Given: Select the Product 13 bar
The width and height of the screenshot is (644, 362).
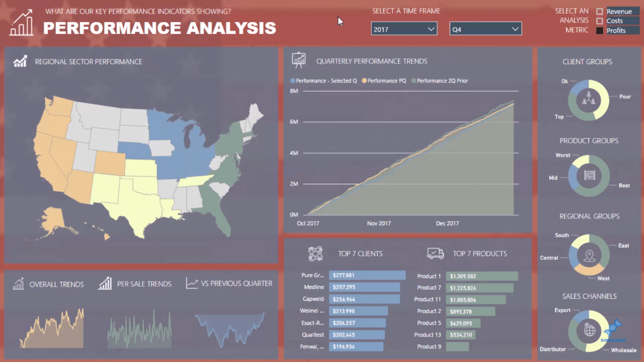Looking at the screenshot, I should (x=461, y=335).
